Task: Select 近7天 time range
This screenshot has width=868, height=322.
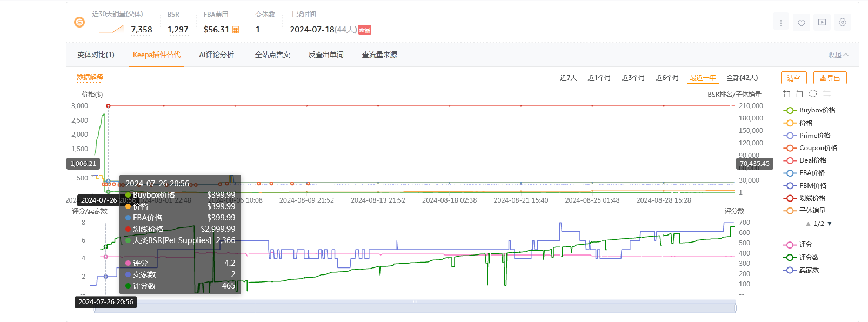Action: click(569, 78)
